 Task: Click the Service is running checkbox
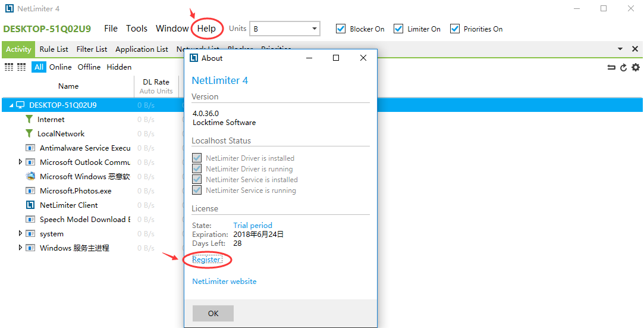click(197, 190)
